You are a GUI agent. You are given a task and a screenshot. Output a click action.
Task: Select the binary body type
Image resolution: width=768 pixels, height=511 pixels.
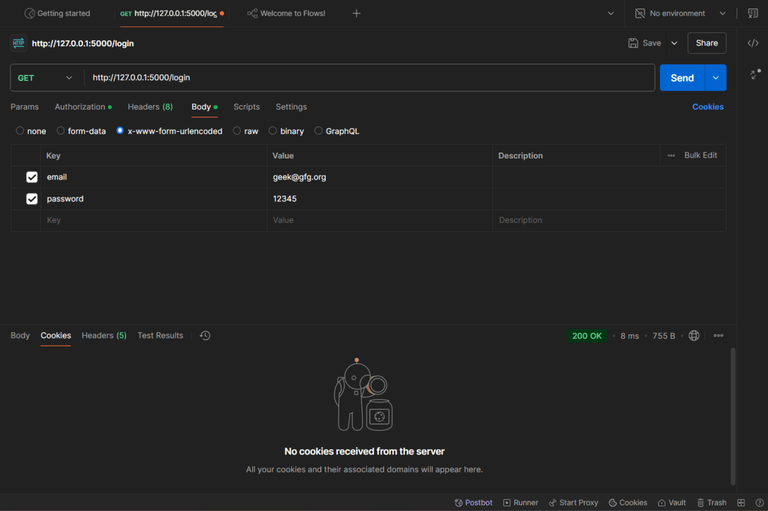click(273, 131)
